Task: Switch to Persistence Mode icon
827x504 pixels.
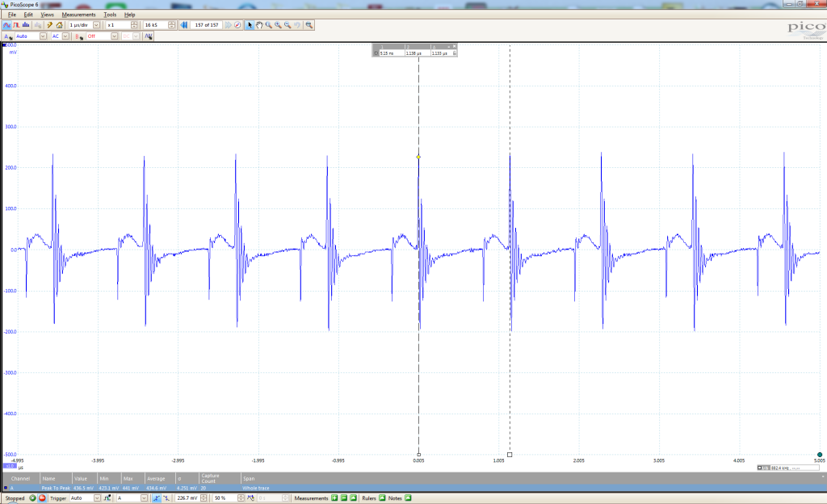Action: [16, 25]
